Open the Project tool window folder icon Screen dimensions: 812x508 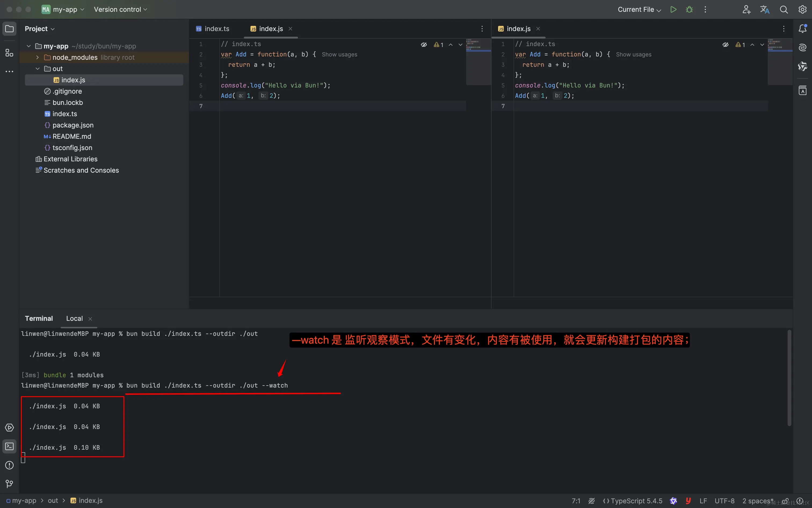9,28
